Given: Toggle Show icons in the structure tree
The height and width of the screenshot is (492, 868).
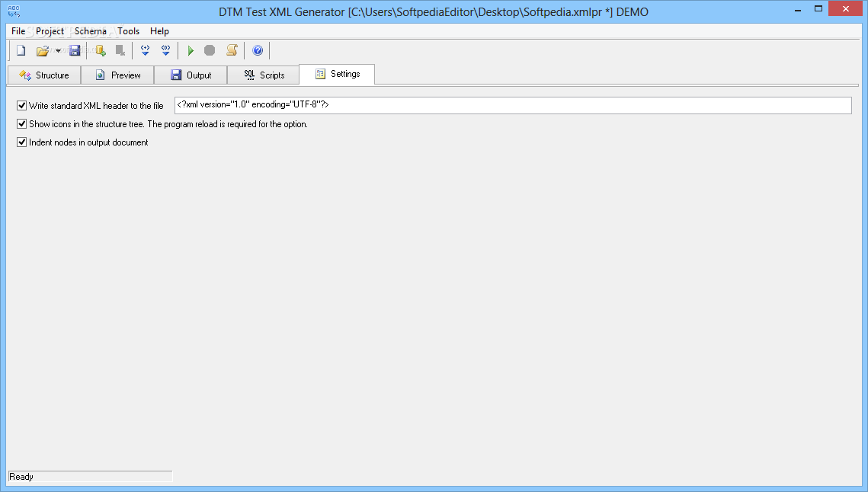Looking at the screenshot, I should click(x=21, y=124).
